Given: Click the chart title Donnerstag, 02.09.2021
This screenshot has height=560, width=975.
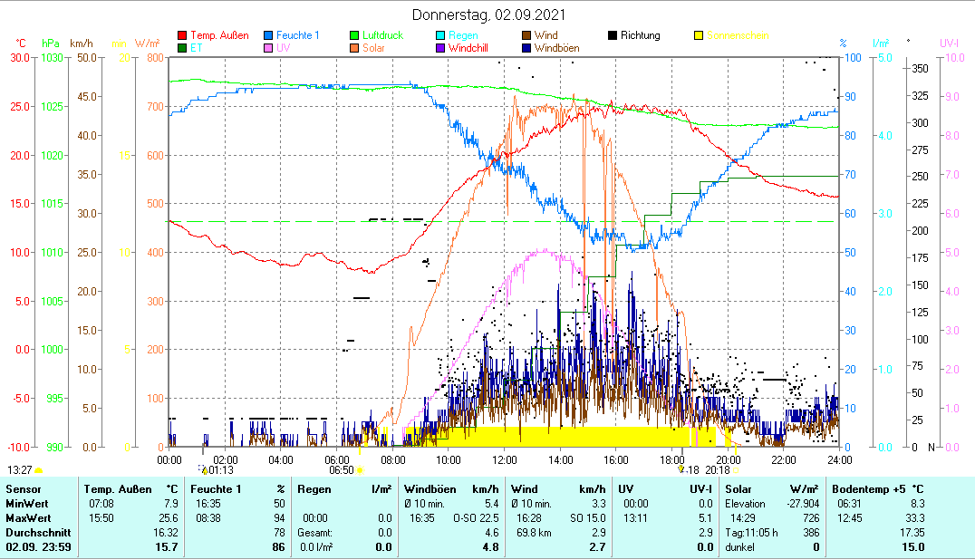Looking at the screenshot, I should (488, 14).
